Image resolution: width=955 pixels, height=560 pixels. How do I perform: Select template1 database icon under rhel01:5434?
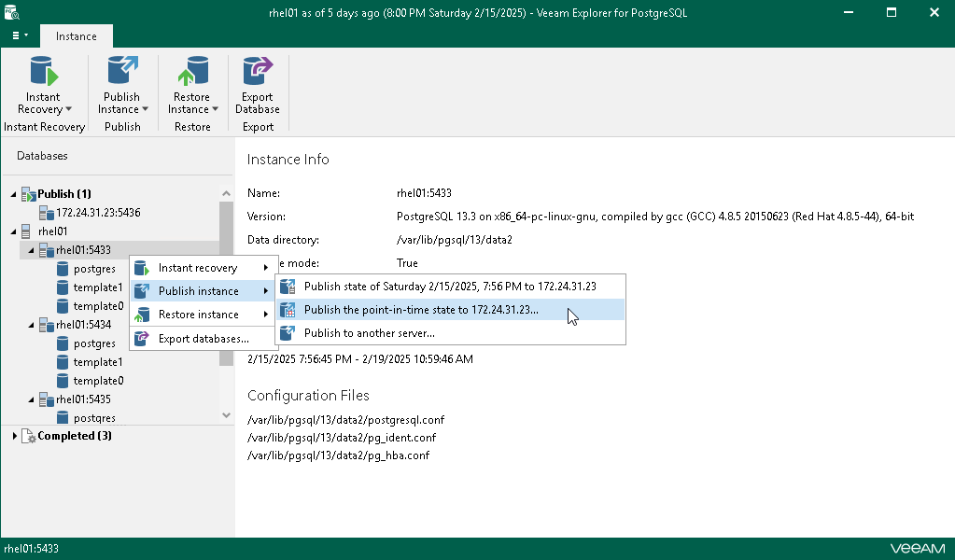(x=63, y=362)
